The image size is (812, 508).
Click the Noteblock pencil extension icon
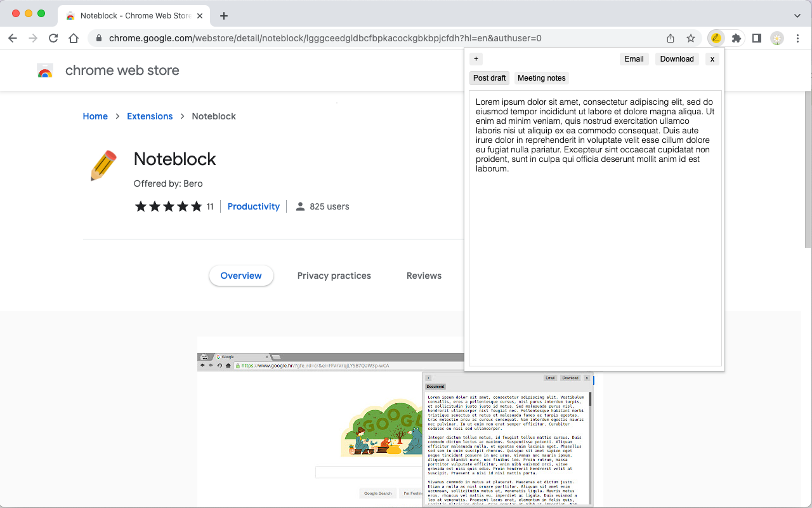pyautogui.click(x=716, y=38)
